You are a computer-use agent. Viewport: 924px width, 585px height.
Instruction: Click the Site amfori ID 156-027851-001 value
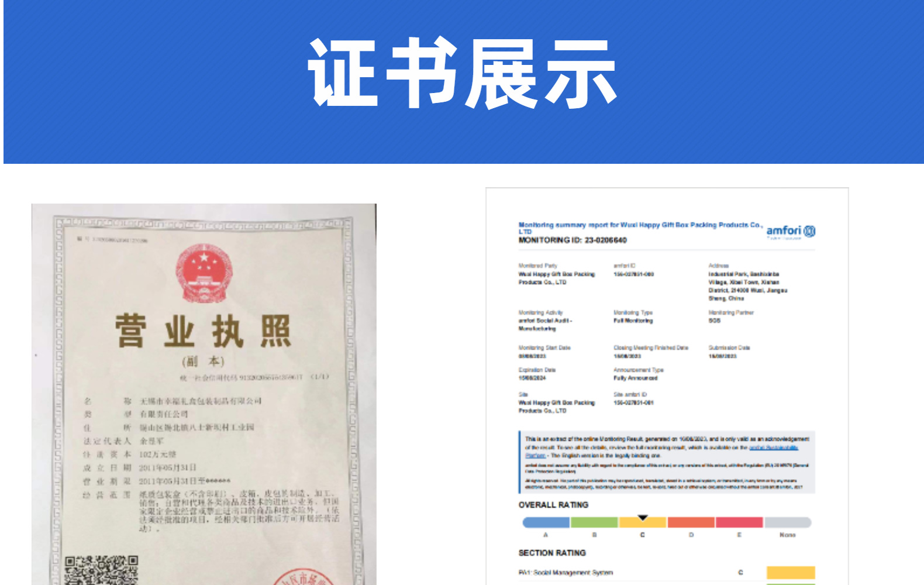(x=633, y=402)
